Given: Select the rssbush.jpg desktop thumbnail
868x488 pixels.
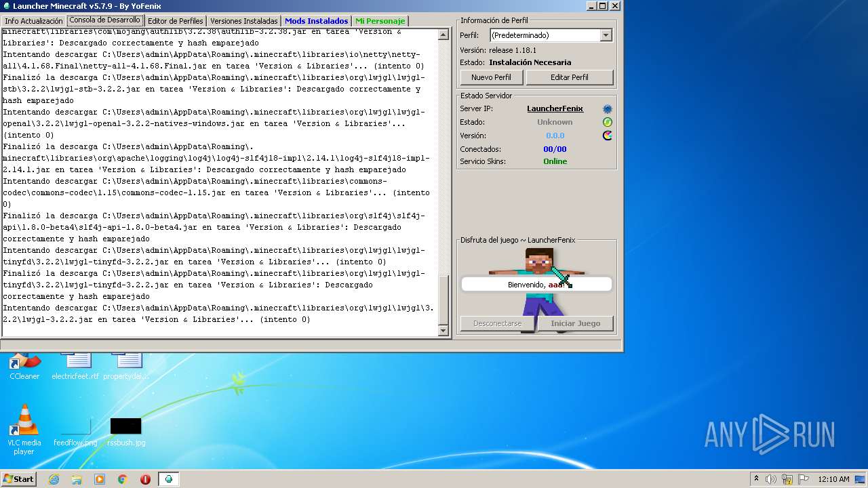Looking at the screenshot, I should [x=126, y=432].
